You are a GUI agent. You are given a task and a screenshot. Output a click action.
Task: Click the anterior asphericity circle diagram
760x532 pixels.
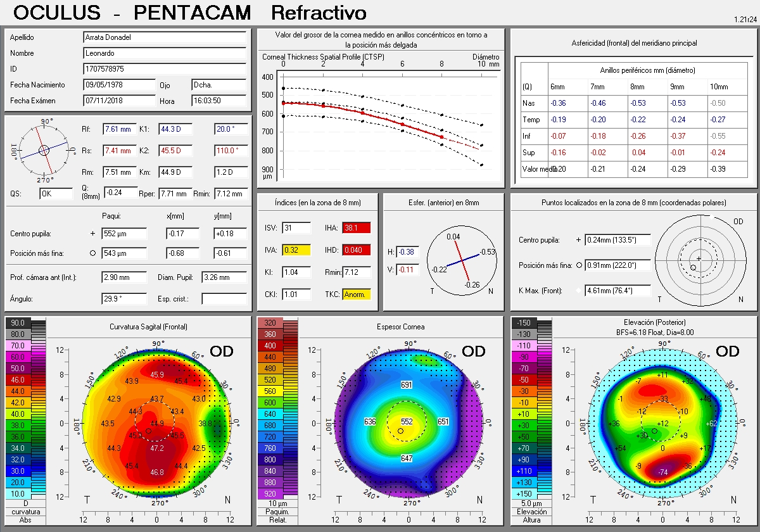click(462, 260)
